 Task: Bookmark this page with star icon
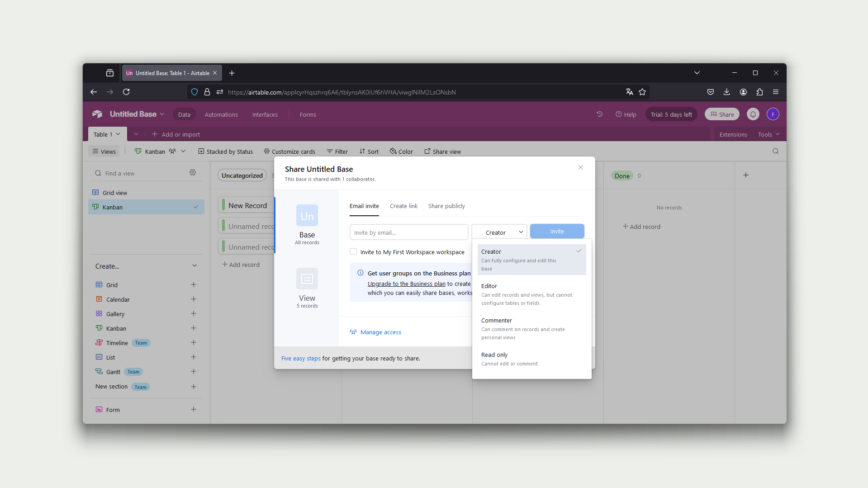tap(642, 92)
